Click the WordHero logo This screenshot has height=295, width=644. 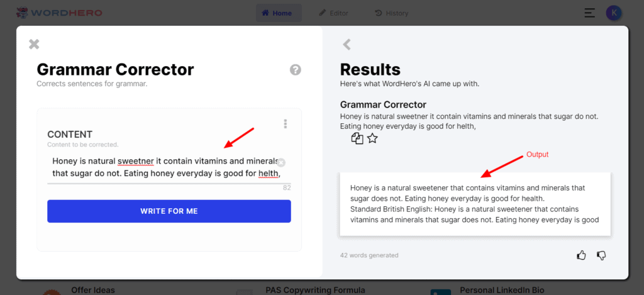pyautogui.click(x=59, y=13)
